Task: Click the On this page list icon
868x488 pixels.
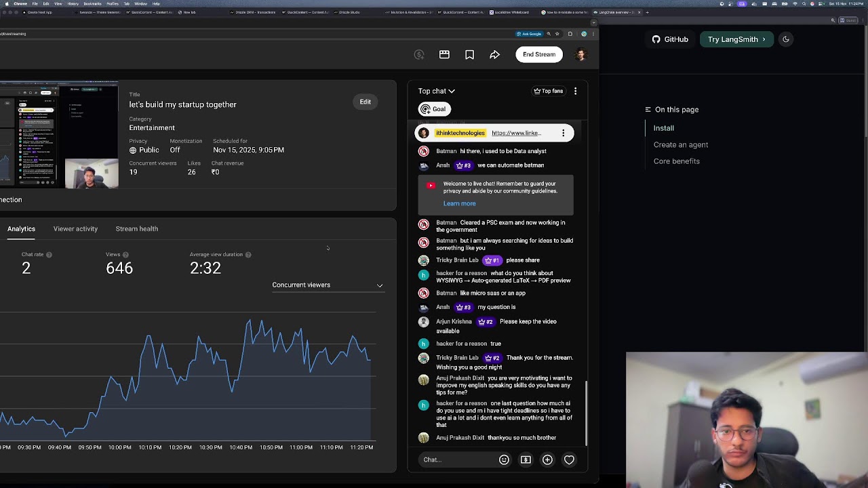Action: (x=648, y=109)
